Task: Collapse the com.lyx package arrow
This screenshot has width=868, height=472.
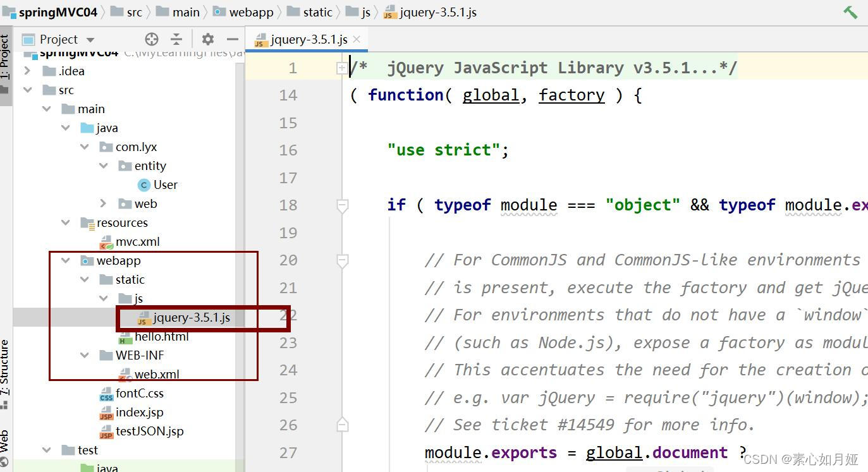Action: pos(85,147)
